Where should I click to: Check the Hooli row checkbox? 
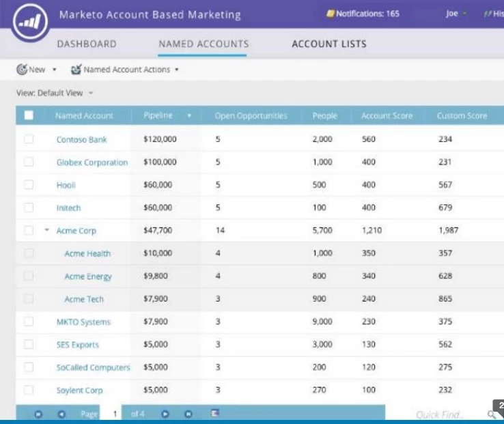pos(29,184)
